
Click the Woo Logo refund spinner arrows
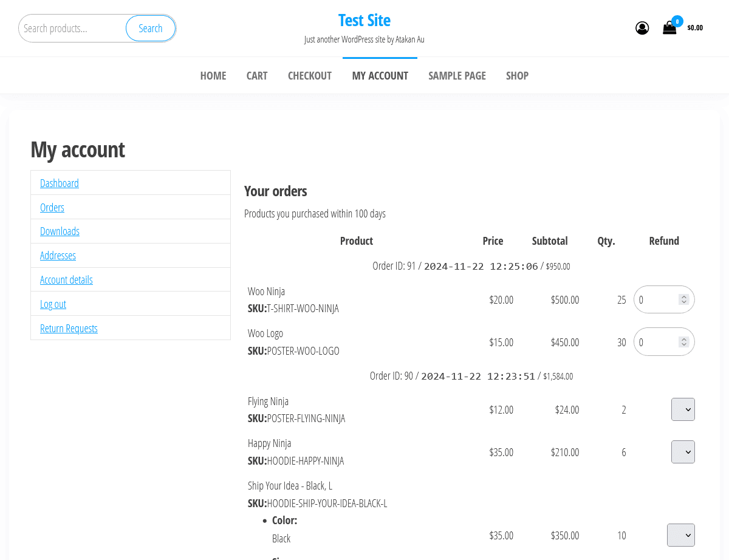[684, 342]
